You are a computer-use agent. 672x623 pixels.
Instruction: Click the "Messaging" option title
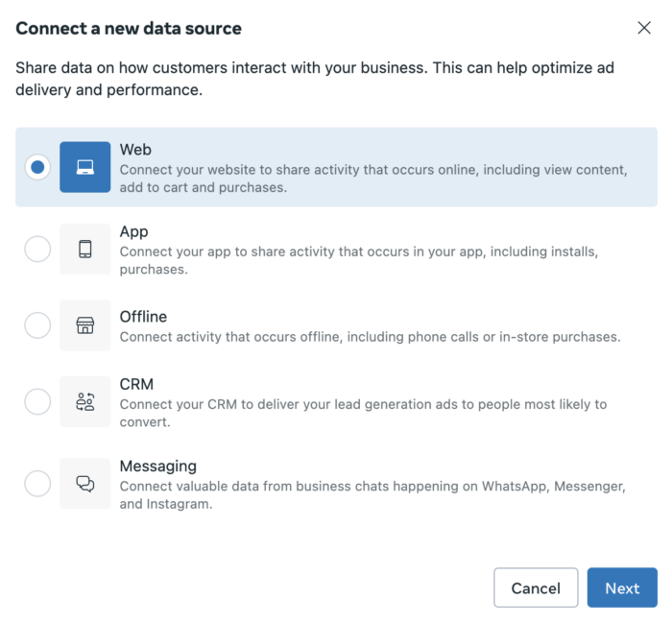157,466
